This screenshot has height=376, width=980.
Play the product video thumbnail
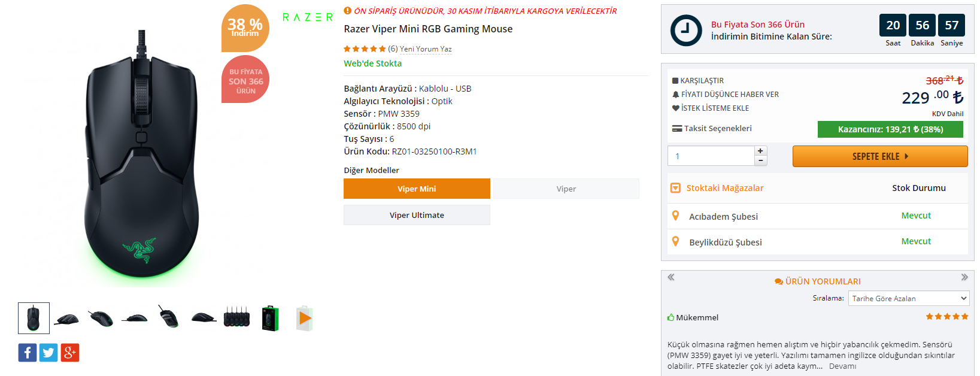click(305, 318)
